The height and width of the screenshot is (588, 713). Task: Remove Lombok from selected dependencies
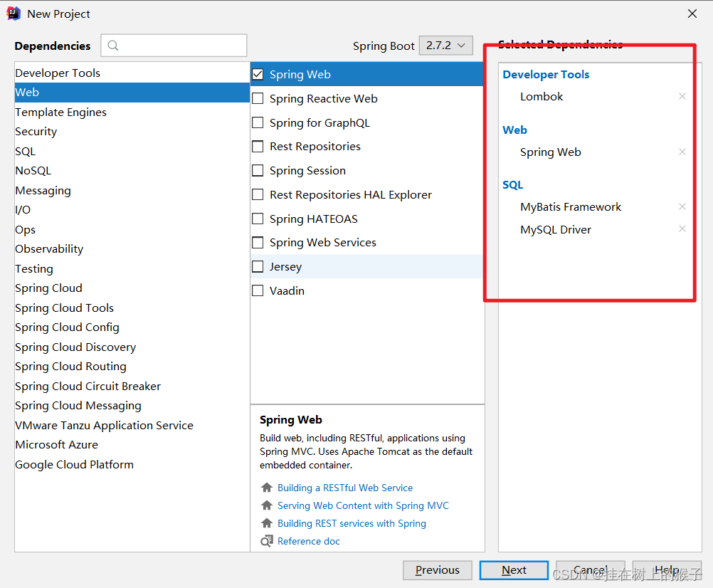(682, 96)
